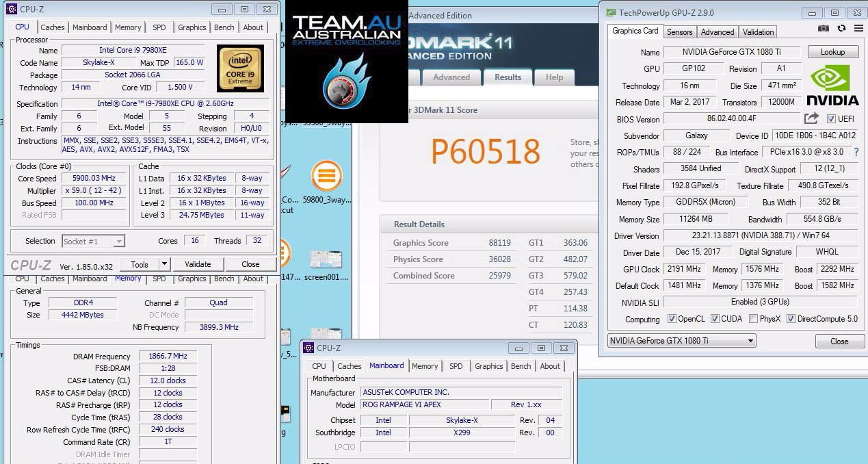Open the About tab in the CPU-Z processor window
This screenshot has width=868, height=464.
pos(253,27)
